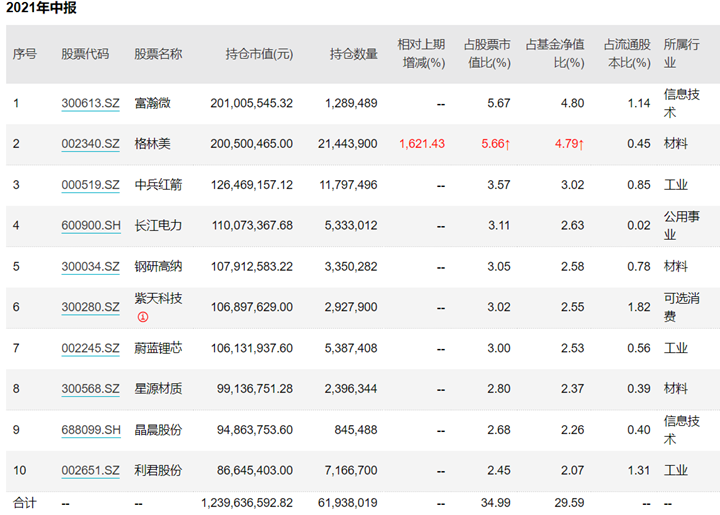
Task: Click the 持仓数量 column header
Action: (x=354, y=54)
